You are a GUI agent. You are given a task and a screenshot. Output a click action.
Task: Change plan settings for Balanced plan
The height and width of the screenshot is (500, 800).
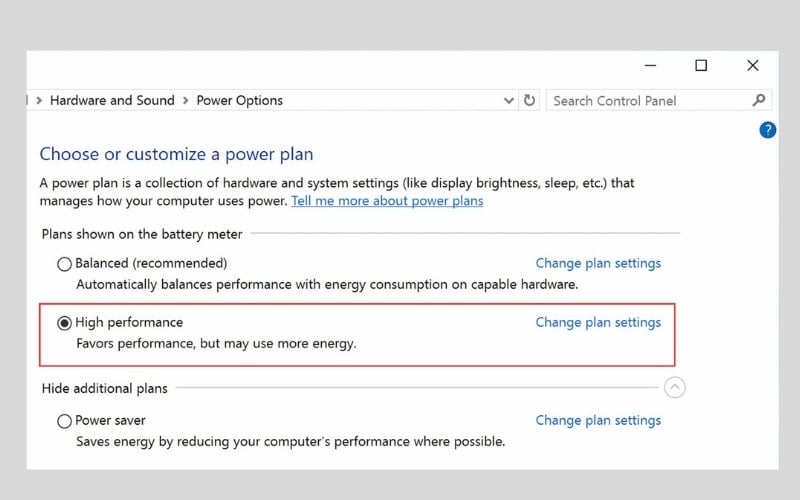[598, 264]
